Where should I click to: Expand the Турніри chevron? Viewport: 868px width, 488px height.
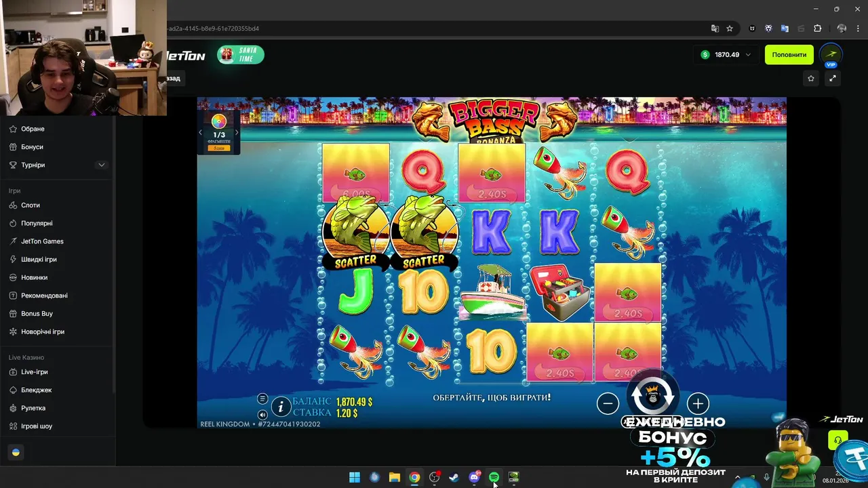click(102, 165)
